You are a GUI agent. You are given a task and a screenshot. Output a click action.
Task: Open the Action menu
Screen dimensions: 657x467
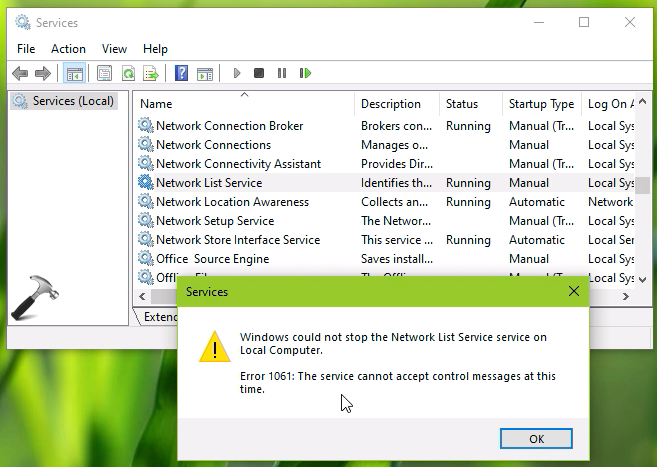[x=68, y=48]
